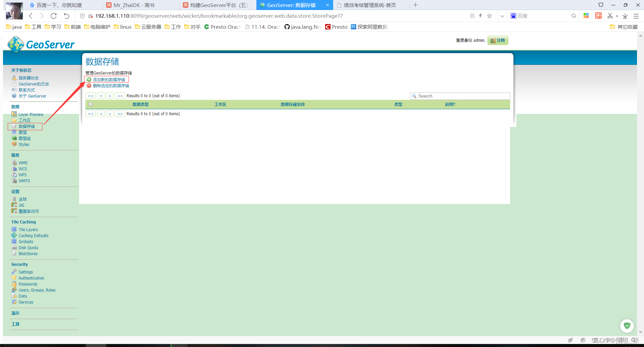Screen dimensions: 644x347
Task: Open Users, Groups, Roles link
Action: point(37,290)
